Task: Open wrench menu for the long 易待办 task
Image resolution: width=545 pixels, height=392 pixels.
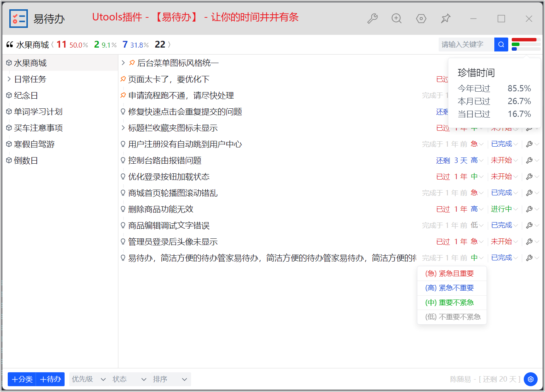Action: (x=533, y=258)
